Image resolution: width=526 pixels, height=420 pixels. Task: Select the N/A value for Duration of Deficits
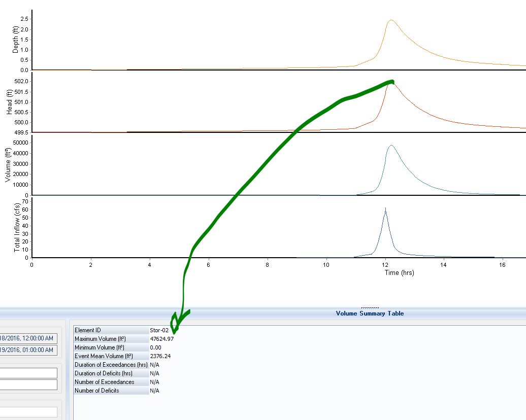tap(154, 373)
